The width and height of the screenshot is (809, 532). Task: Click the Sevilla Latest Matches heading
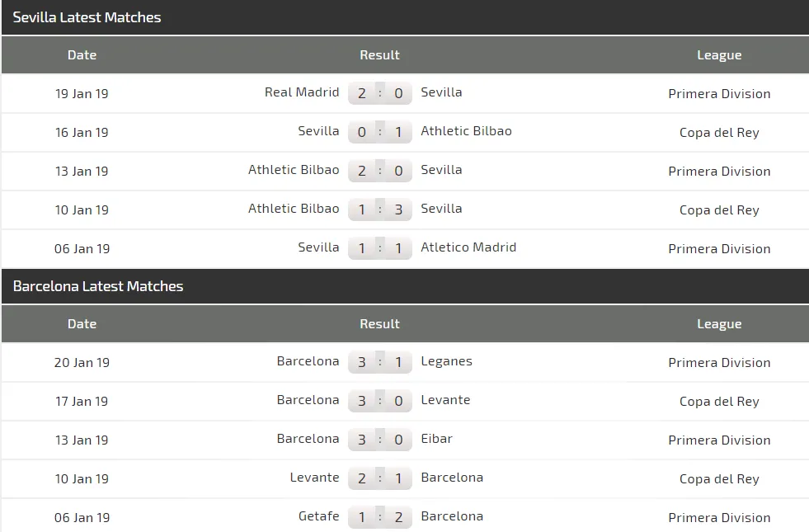click(x=87, y=17)
